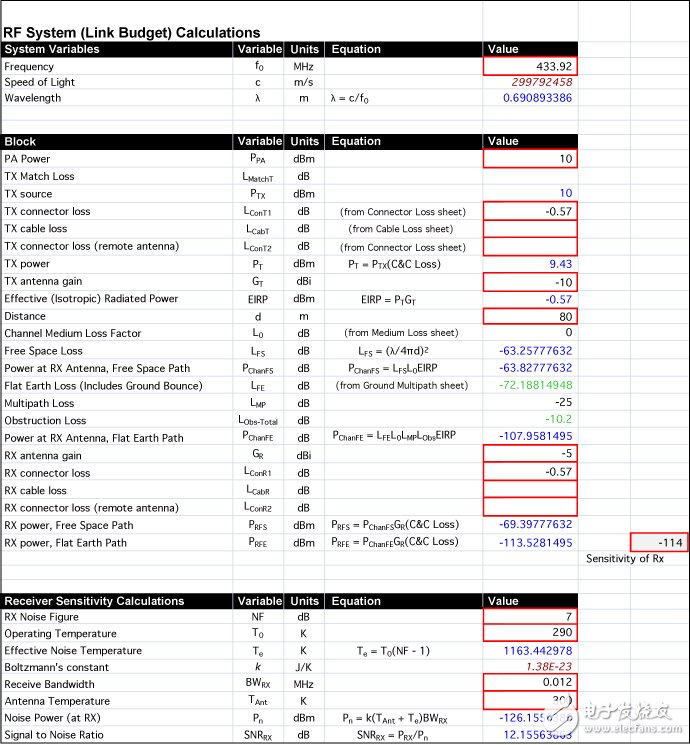This screenshot has width=690, height=745.
Task: Select the Boltzmann's constant value 1.38E-23
Action: 530,667
